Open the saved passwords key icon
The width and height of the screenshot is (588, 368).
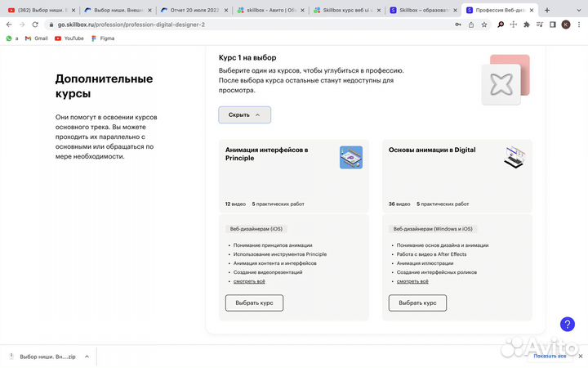pyautogui.click(x=458, y=25)
